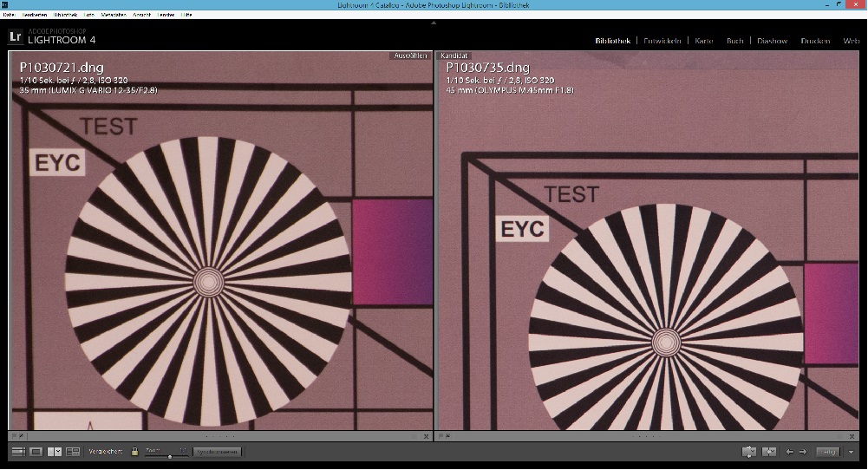Open the Datei menu

[x=9, y=15]
